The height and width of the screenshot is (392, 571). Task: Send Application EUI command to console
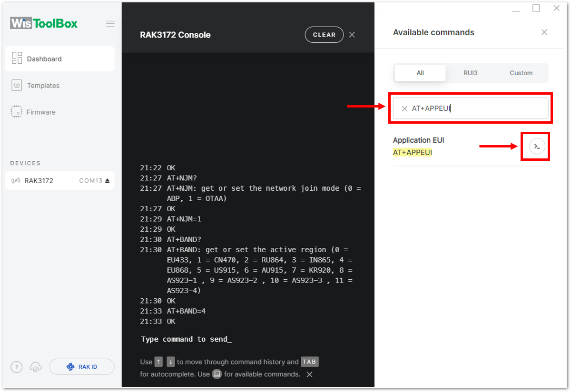537,147
